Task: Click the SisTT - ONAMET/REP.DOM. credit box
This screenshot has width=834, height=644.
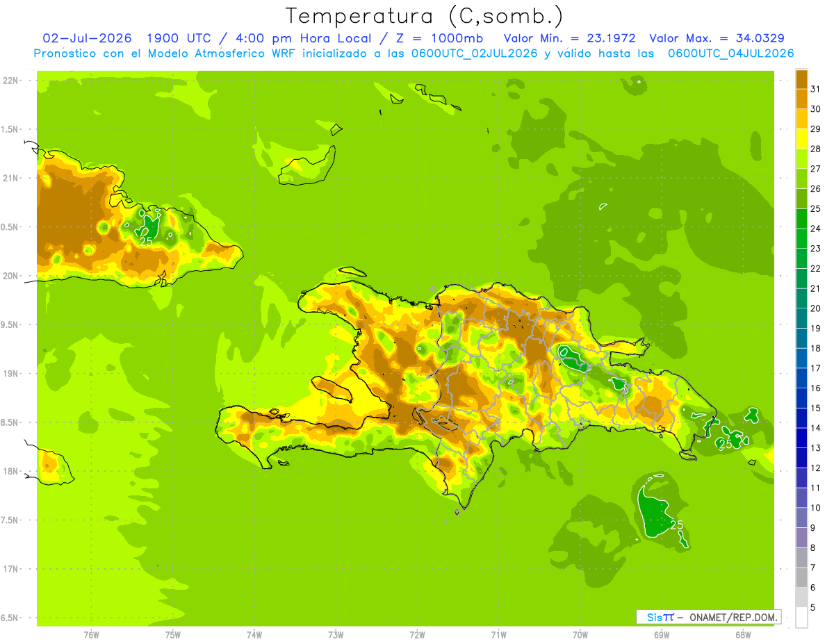Action: [708, 617]
